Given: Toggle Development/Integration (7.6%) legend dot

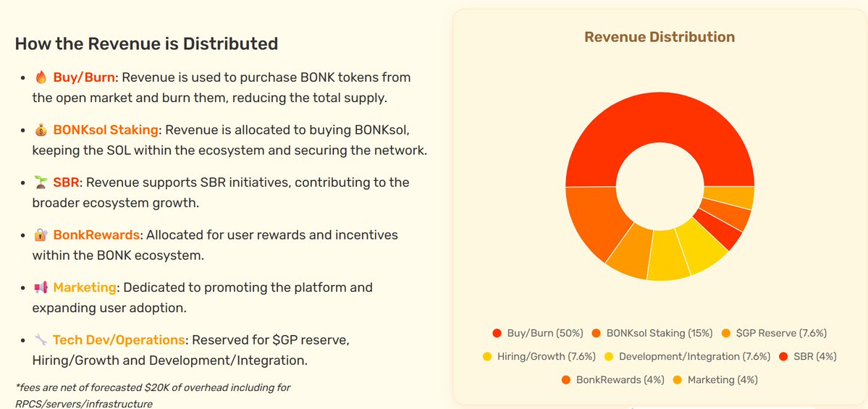Looking at the screenshot, I should [x=609, y=356].
